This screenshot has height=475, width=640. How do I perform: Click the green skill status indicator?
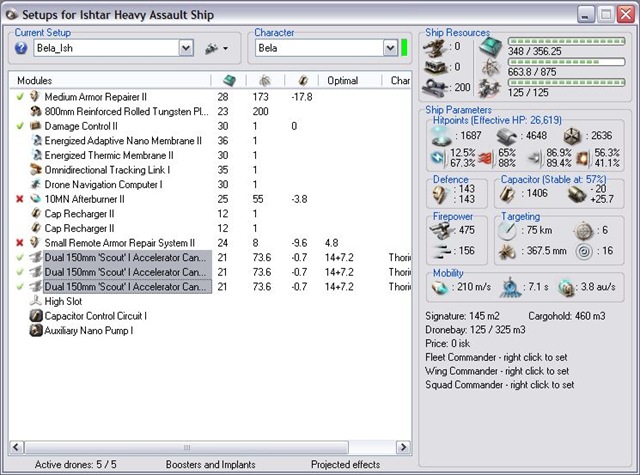[404, 48]
